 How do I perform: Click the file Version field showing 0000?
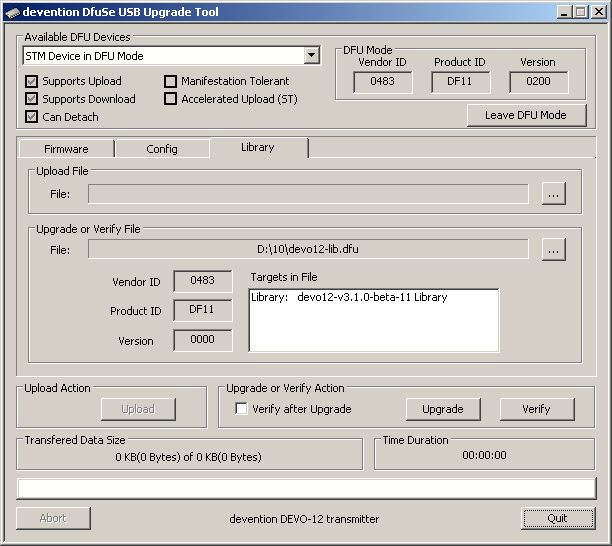click(203, 340)
